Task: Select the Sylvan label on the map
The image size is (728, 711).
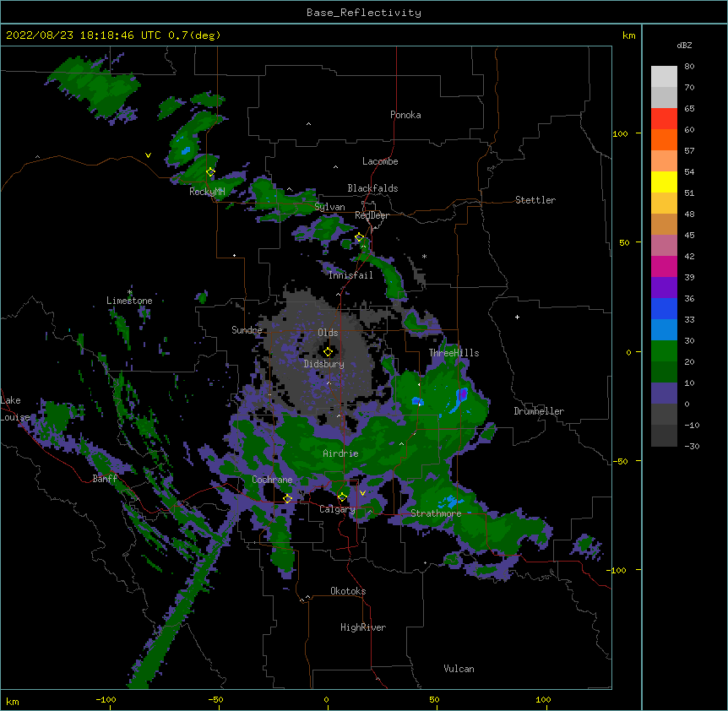Action: pyautogui.click(x=329, y=207)
